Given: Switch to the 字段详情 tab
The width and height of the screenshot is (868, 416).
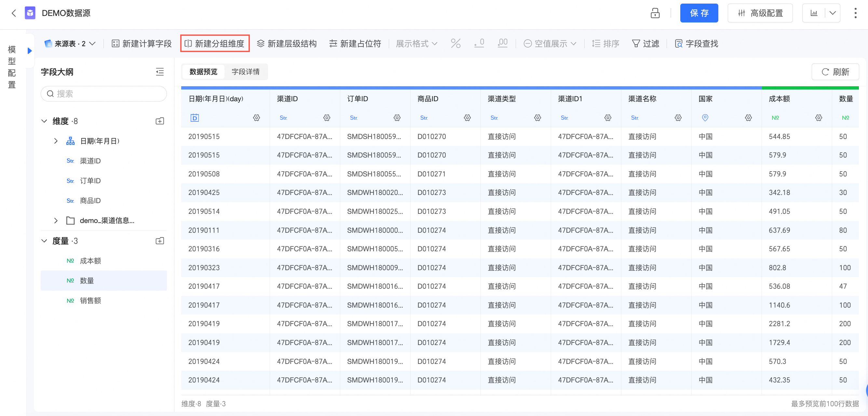Looking at the screenshot, I should pyautogui.click(x=245, y=72).
